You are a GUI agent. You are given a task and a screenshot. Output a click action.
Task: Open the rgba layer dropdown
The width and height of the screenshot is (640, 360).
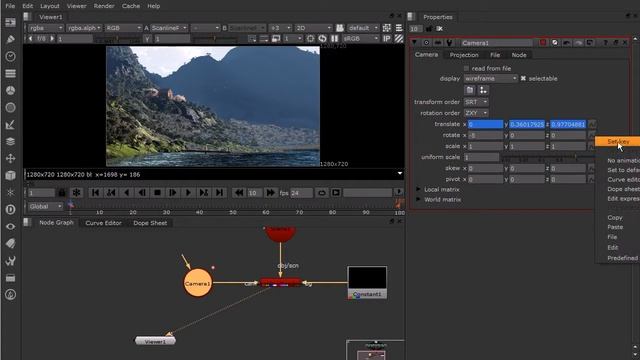tap(46, 28)
